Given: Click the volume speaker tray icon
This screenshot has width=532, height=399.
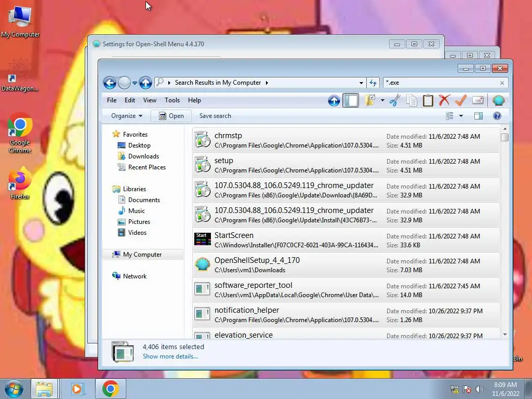Looking at the screenshot, I should pyautogui.click(x=480, y=389).
